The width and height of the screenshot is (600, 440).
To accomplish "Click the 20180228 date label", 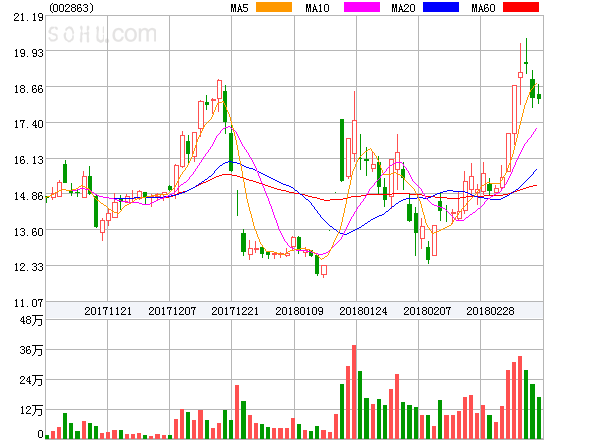I will click(x=490, y=311).
